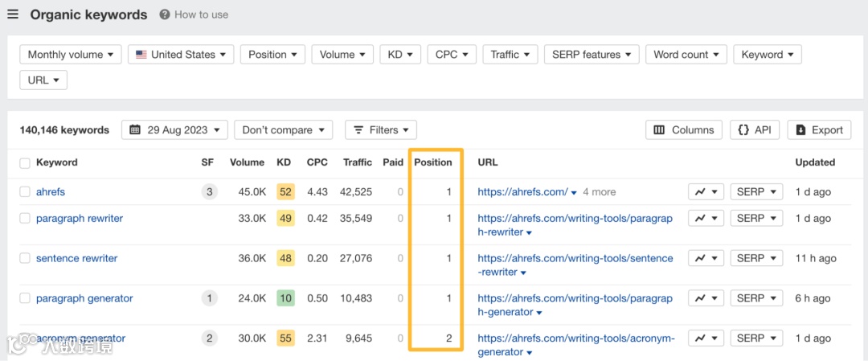Open the Don't compare dropdown
Viewport: 868px width, 361px height.
coord(284,130)
